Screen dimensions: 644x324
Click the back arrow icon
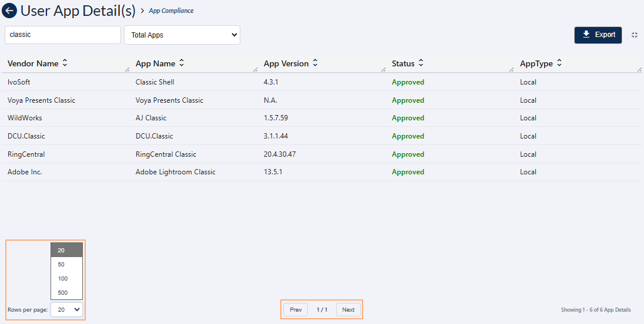9,11
